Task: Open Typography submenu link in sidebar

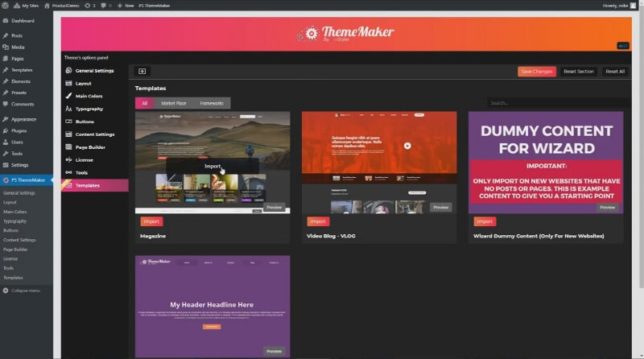Action: click(14, 221)
